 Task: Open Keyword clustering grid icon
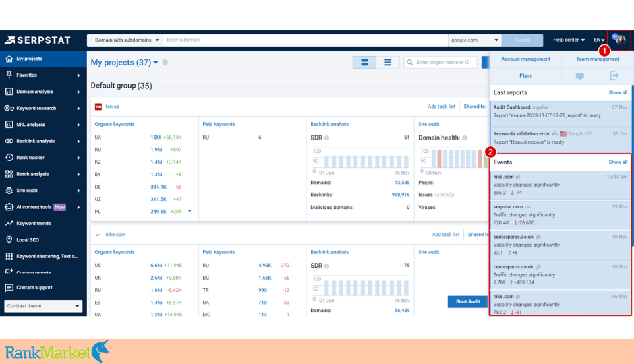pos(9,256)
